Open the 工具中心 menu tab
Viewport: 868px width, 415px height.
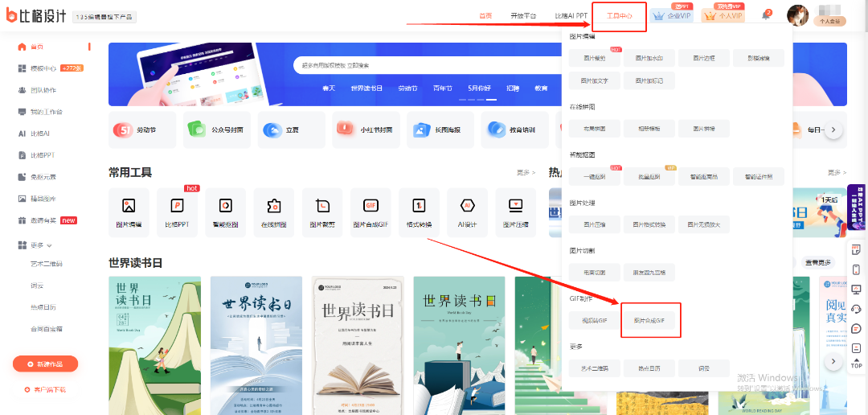click(619, 15)
